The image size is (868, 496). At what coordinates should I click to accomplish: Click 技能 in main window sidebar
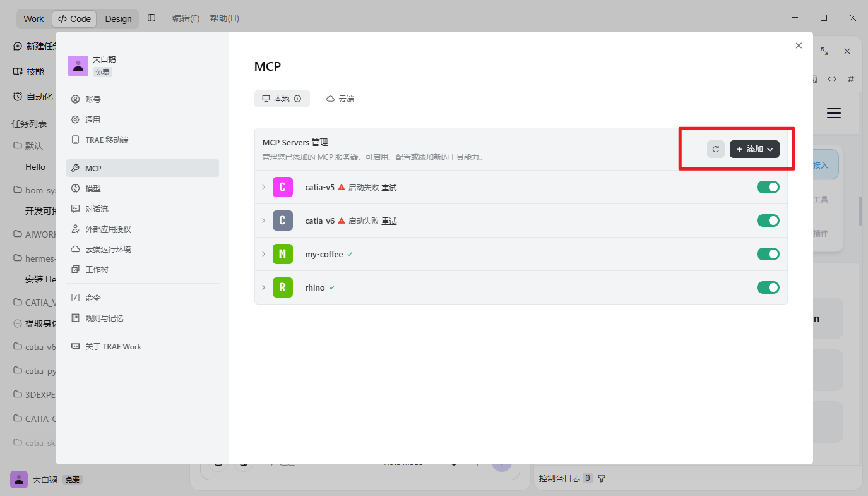[29, 71]
